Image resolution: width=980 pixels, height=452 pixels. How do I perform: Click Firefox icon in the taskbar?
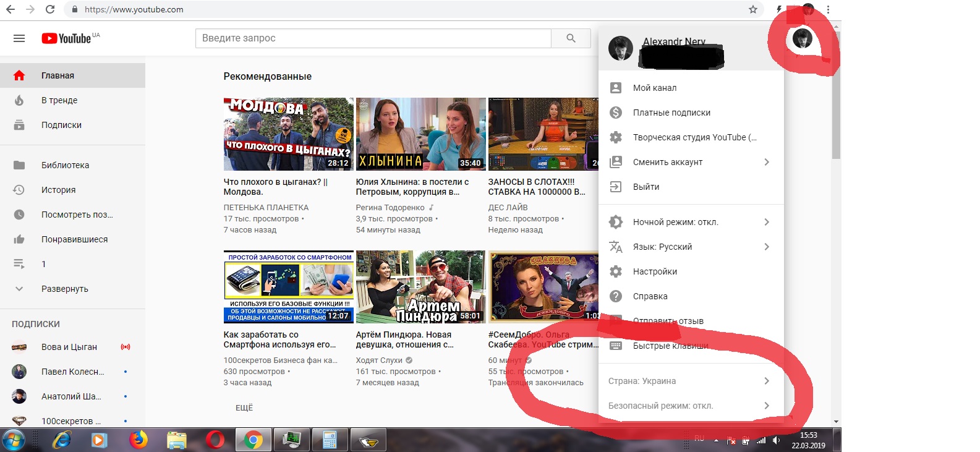point(138,440)
